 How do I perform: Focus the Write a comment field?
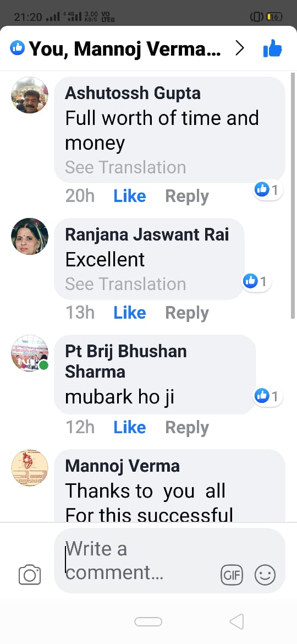pos(169,560)
